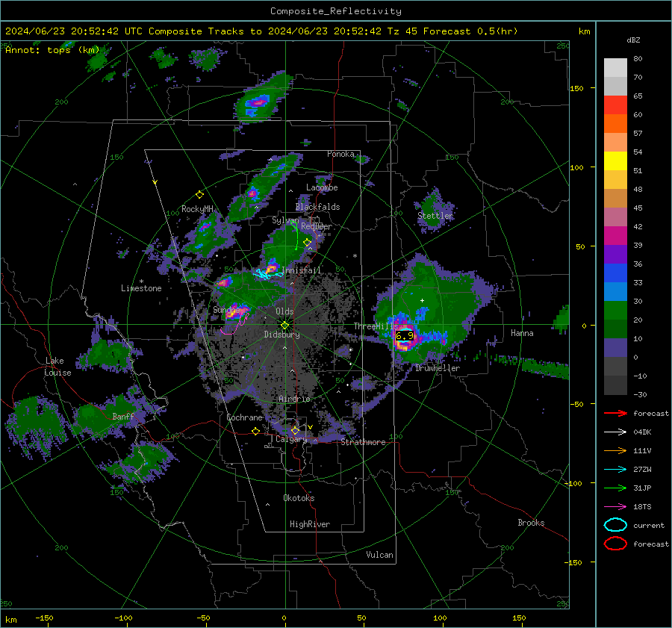Click the white asterisk marker above Limestone
This screenshot has height=628, width=672.
click(141, 282)
